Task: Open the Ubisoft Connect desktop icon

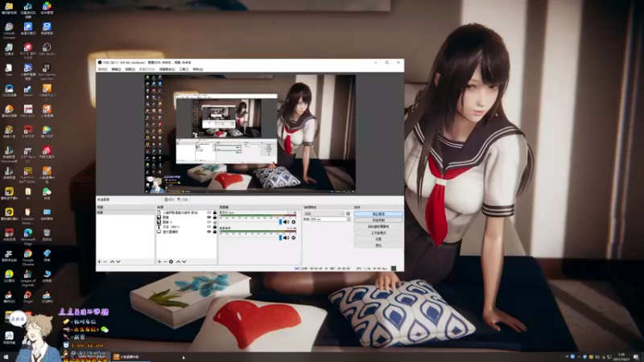Action: click(x=9, y=31)
